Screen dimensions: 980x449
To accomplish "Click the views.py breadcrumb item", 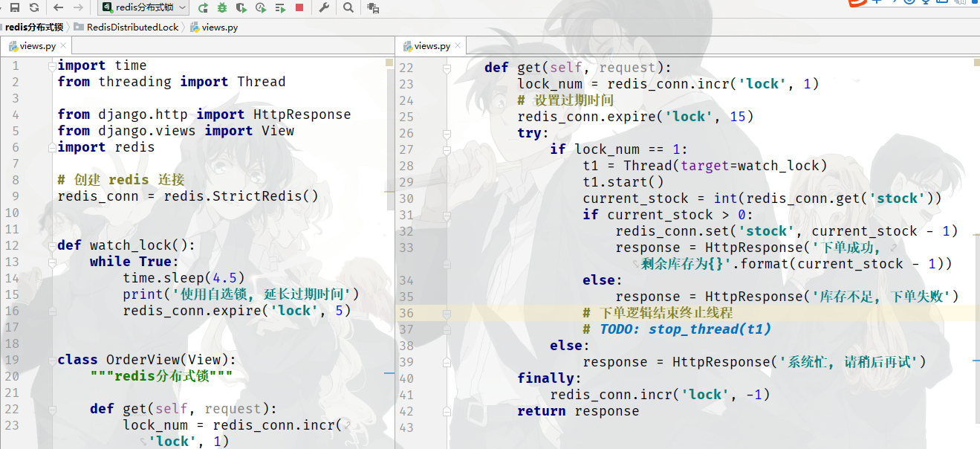I will pyautogui.click(x=214, y=27).
